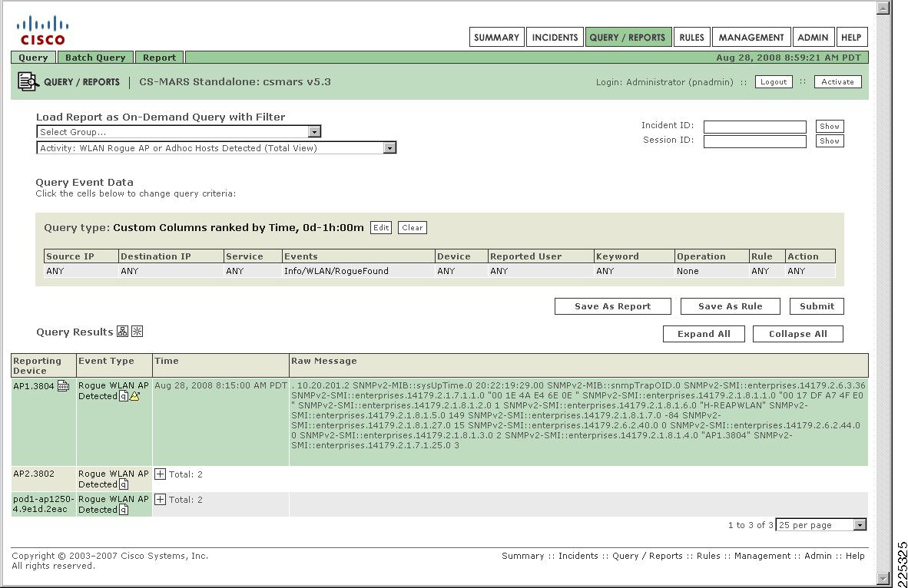908x588 pixels.
Task: Click the footer Summary link
Action: (x=523, y=557)
